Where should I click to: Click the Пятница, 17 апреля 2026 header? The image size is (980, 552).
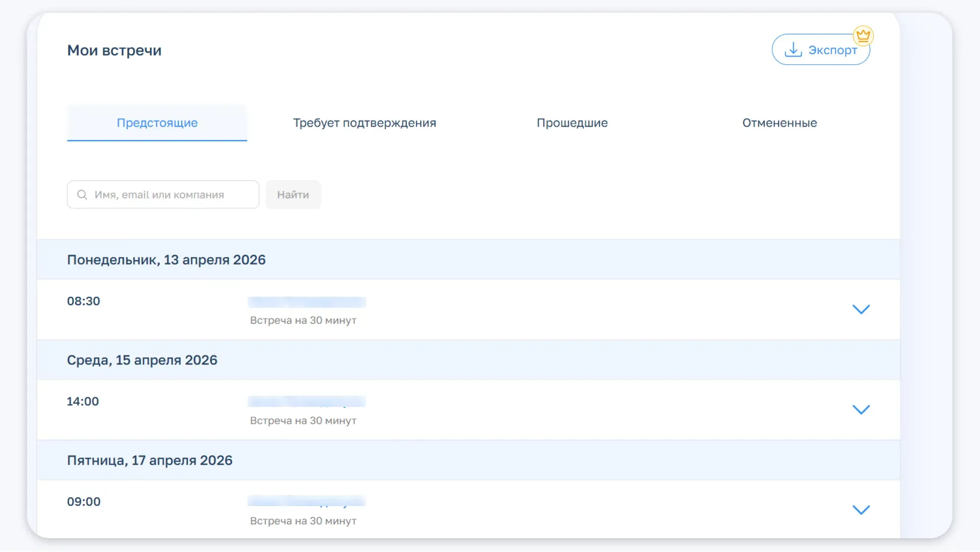[150, 461]
